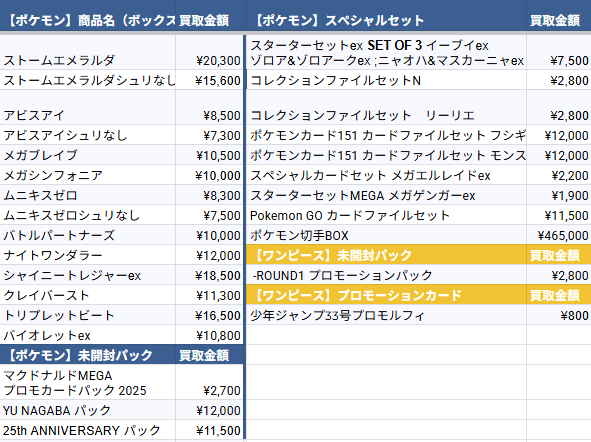
Task: Select the 151 カードファイルセット モンス cell
Action: [x=386, y=155]
